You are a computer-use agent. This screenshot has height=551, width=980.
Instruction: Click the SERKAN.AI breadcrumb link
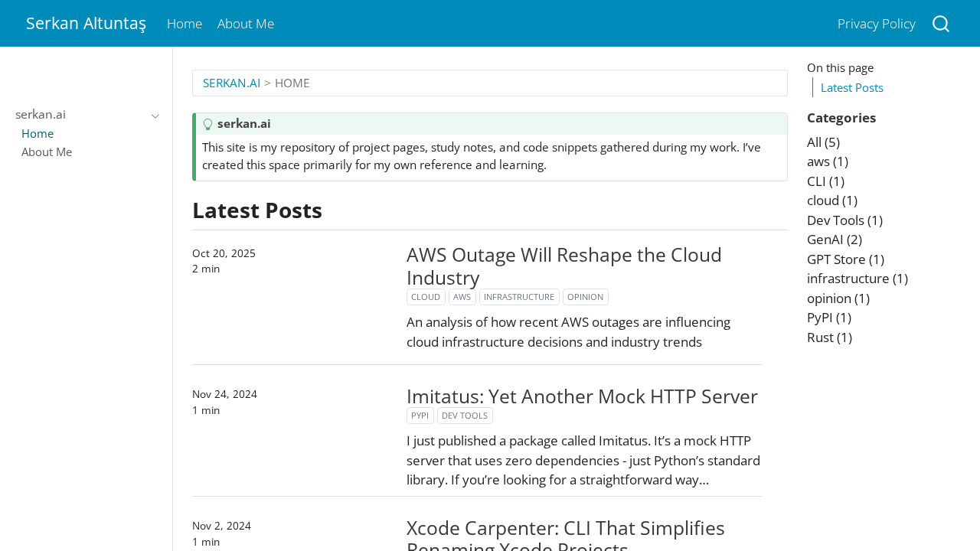[231, 83]
